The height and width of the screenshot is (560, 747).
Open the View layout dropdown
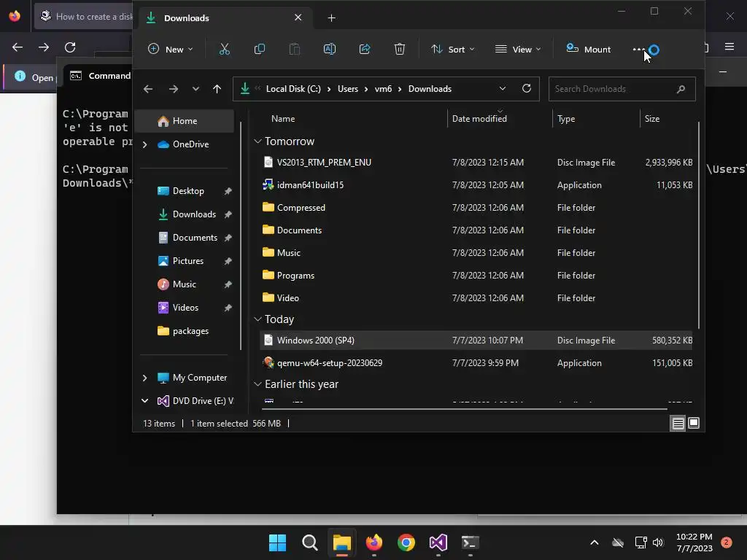tap(518, 49)
